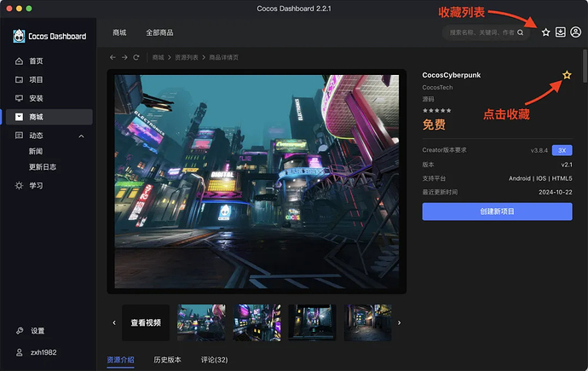Switch to the 历史版本 tab

(x=167, y=360)
